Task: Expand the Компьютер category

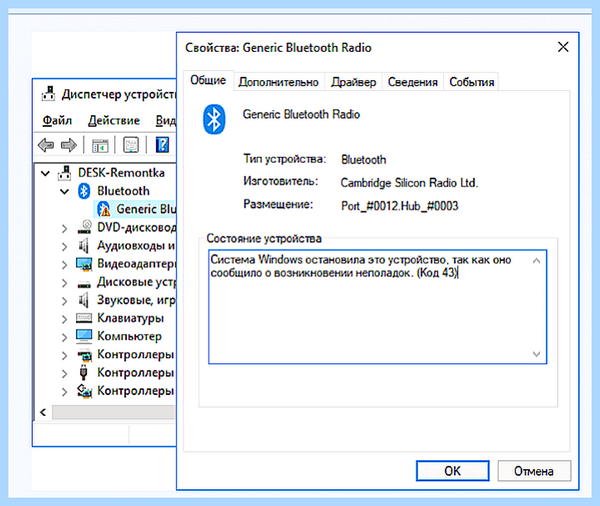Action: 64,337
